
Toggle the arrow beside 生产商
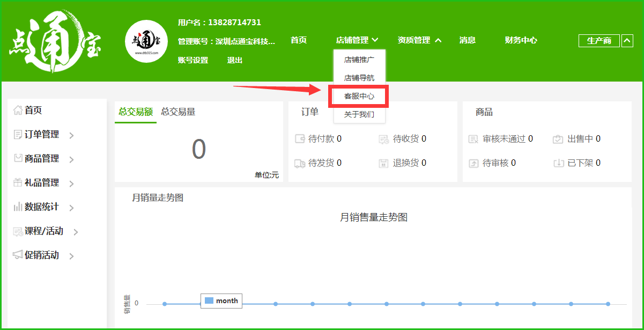627,41
